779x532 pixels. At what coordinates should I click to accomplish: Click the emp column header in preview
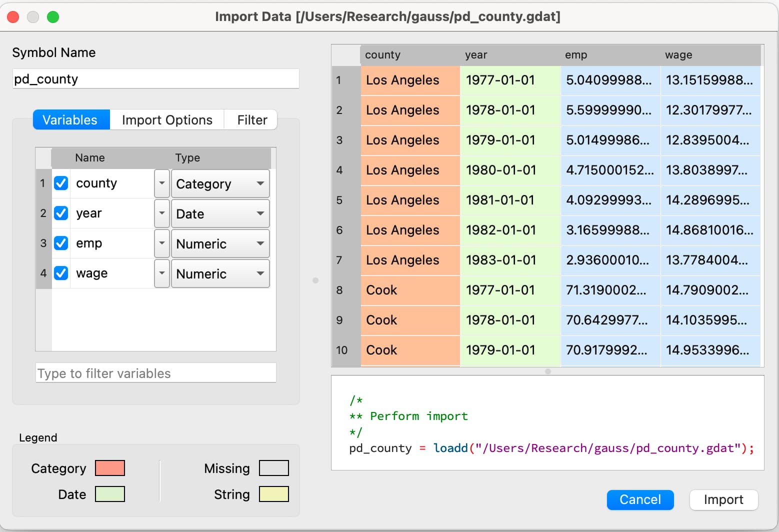pos(610,55)
